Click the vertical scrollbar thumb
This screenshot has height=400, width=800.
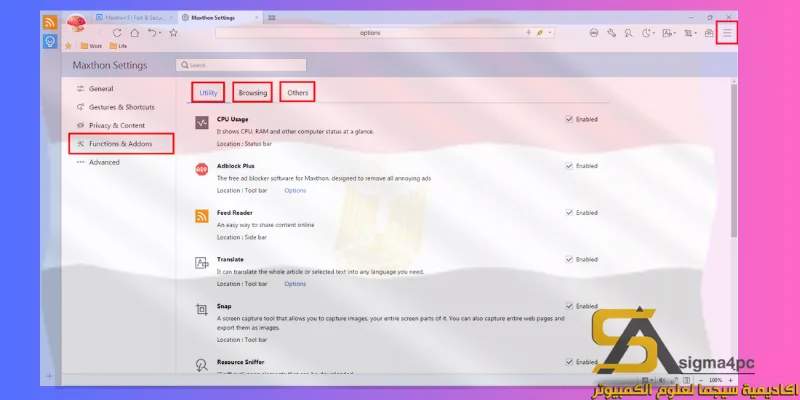pyautogui.click(x=734, y=161)
